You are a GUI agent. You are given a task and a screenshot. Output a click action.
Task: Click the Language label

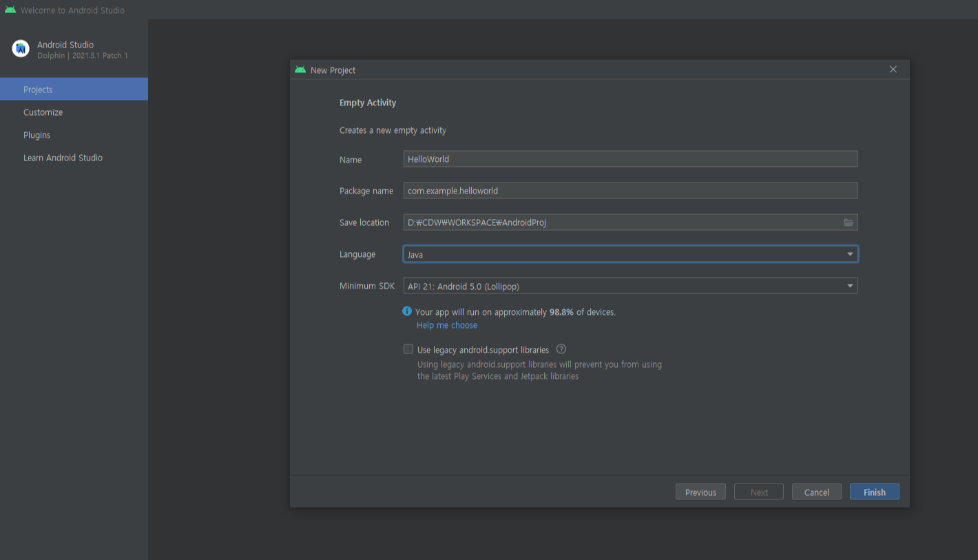pyautogui.click(x=357, y=254)
